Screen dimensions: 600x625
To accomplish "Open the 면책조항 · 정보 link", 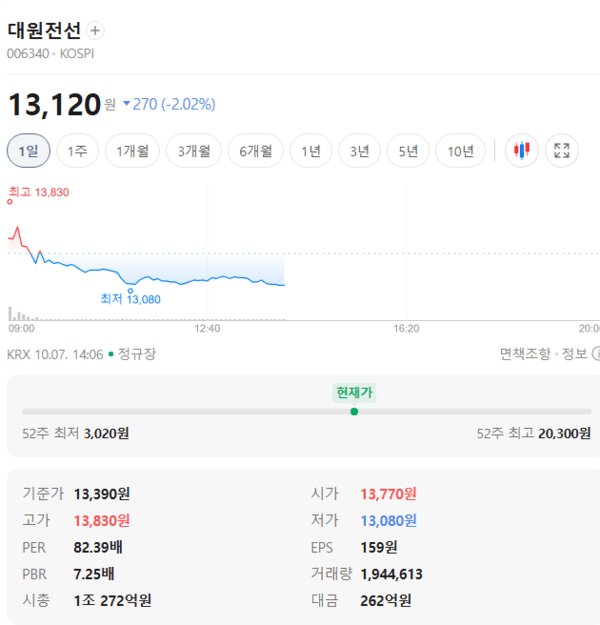I will [x=543, y=354].
